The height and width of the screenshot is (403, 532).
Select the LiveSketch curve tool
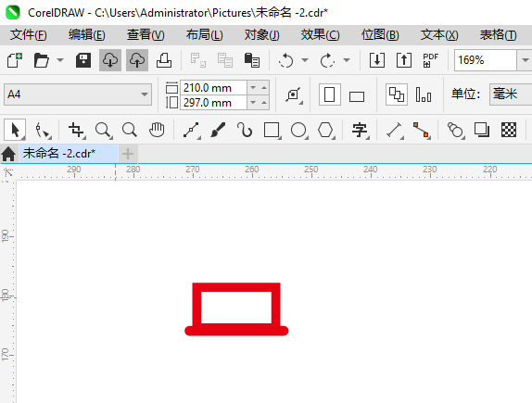click(245, 130)
